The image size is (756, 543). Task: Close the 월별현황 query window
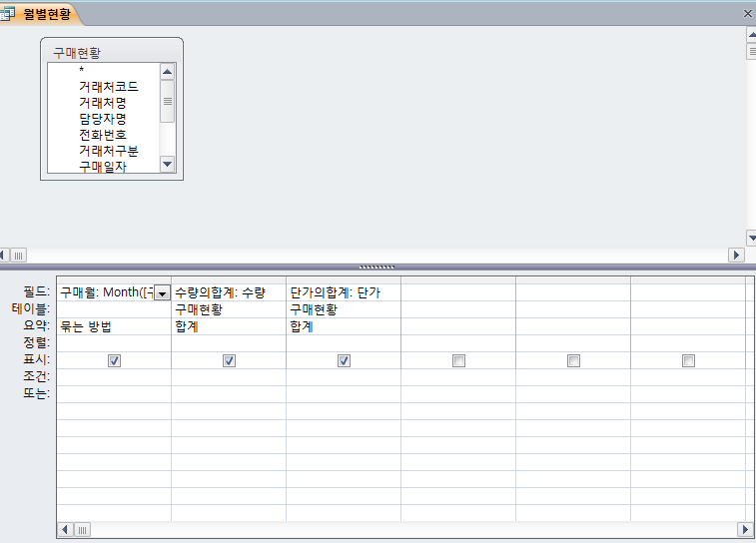click(747, 14)
